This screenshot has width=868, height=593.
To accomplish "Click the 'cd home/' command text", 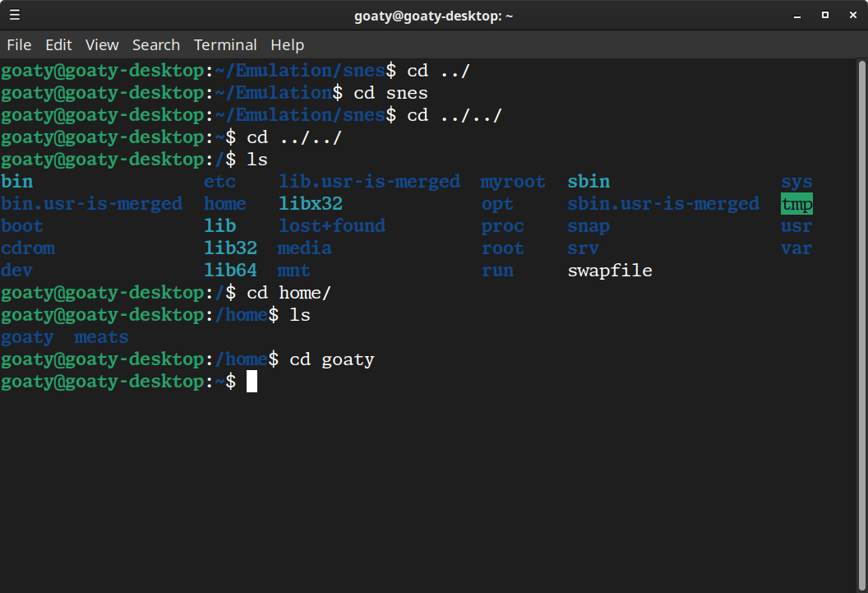I will point(289,293).
